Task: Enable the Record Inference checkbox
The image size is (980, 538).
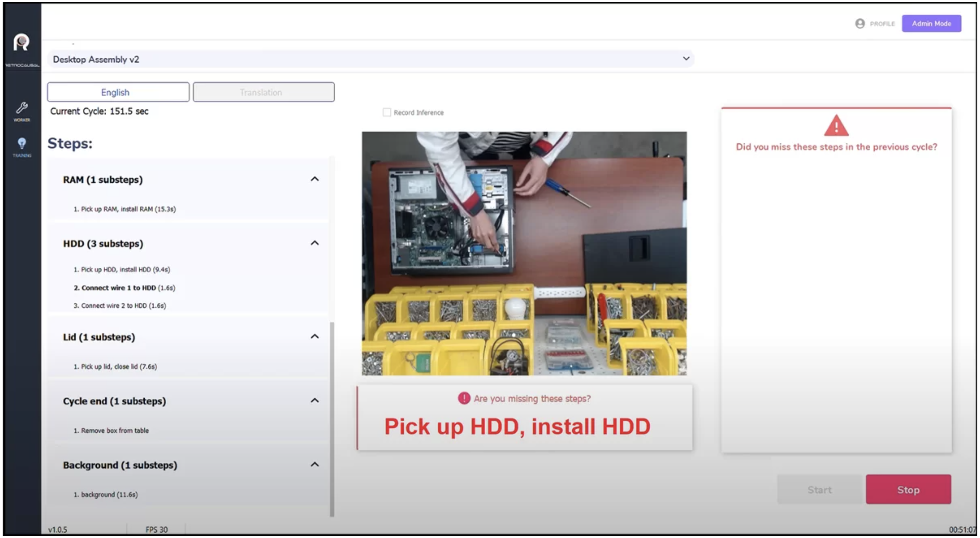Action: pos(386,112)
